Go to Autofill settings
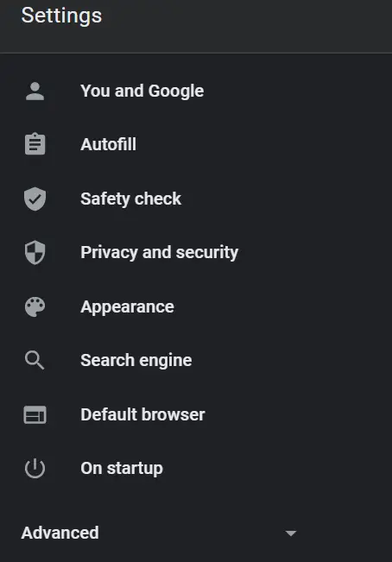 coord(108,144)
